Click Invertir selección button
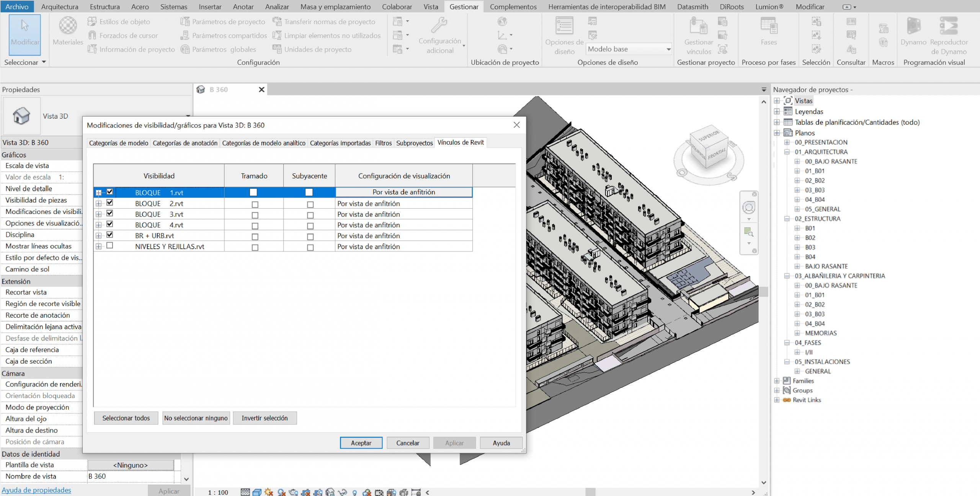980x496 pixels. [265, 418]
